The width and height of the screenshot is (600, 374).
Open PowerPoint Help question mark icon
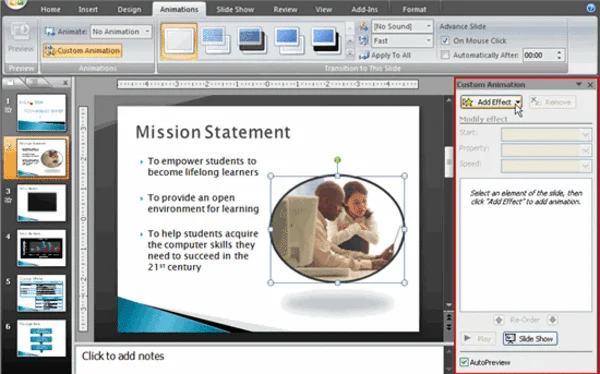click(x=591, y=8)
